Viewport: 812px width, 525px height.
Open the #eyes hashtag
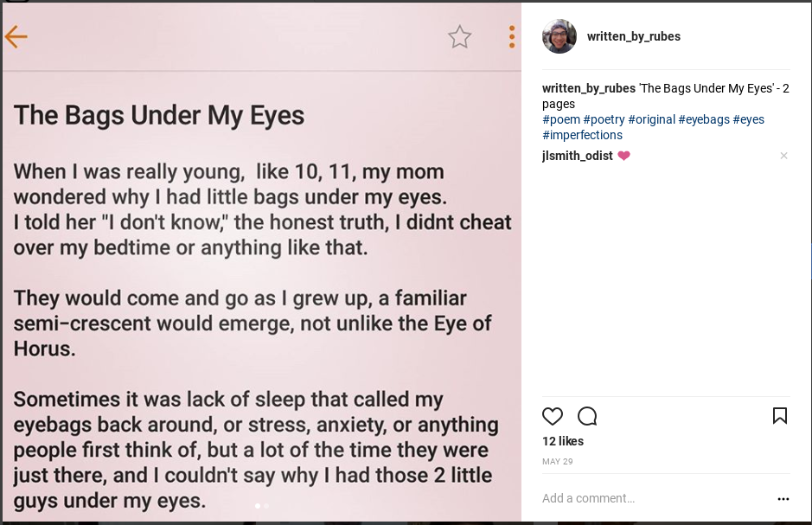(x=748, y=119)
